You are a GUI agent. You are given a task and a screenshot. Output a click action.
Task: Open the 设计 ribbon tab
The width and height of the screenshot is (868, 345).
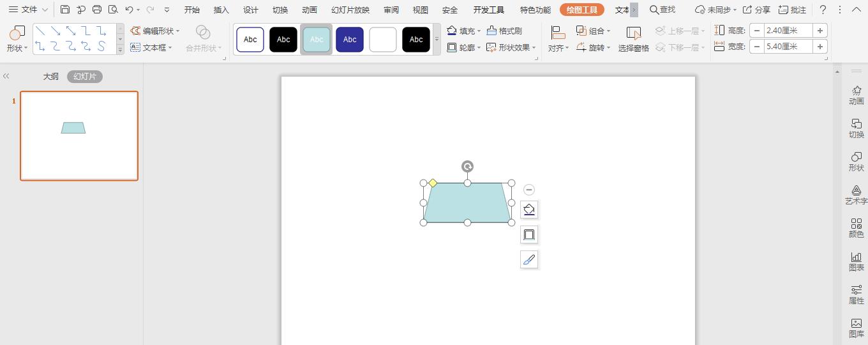(251, 10)
